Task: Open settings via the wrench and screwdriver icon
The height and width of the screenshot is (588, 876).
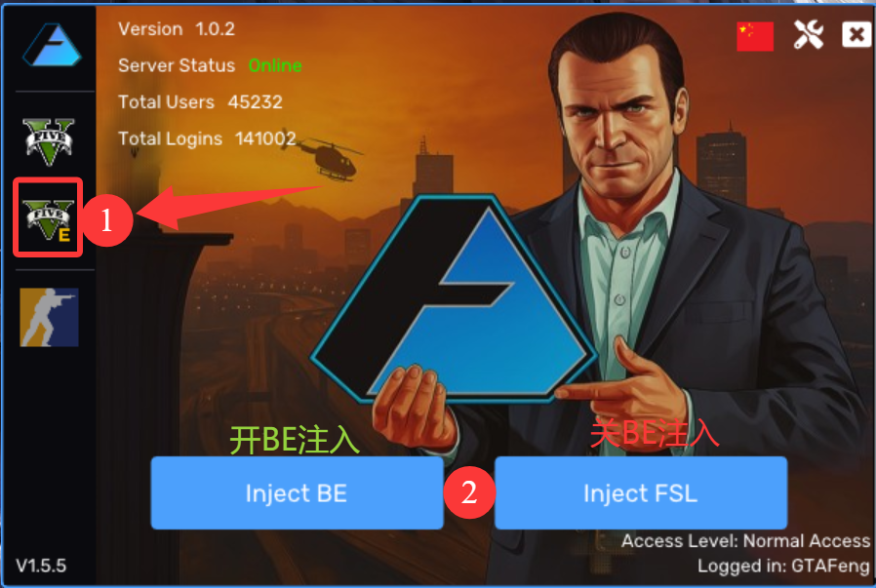Action: tap(809, 35)
